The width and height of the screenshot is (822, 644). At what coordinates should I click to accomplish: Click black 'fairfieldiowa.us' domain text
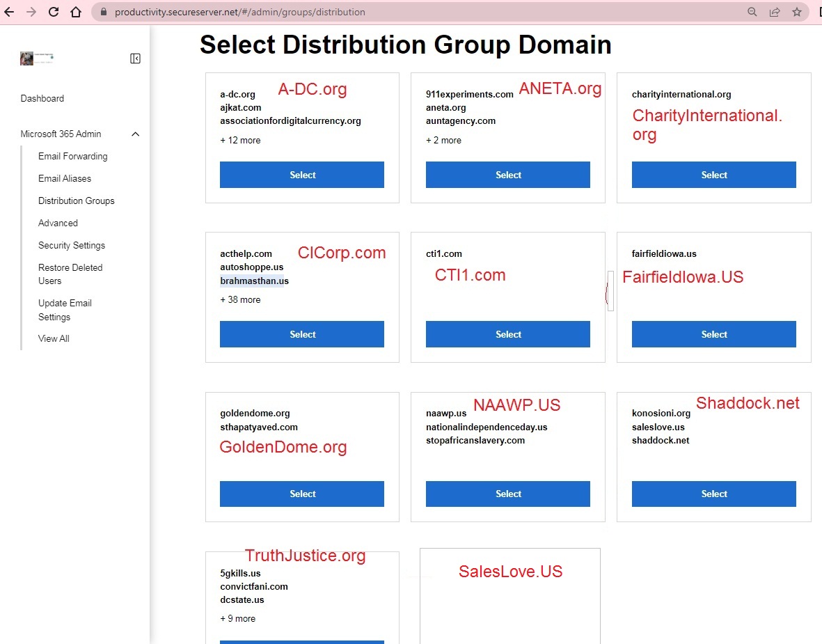[x=664, y=254]
